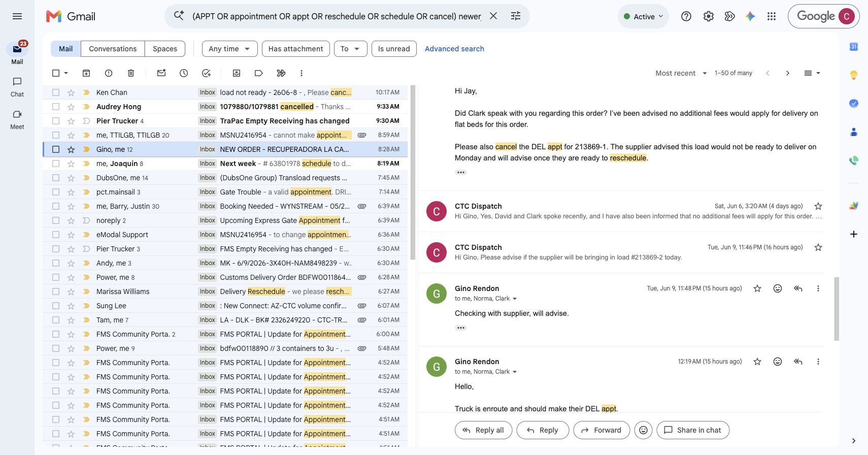Star the Pier Trucker 9:30 AM email
This screenshot has height=455, width=868.
pyautogui.click(x=71, y=121)
